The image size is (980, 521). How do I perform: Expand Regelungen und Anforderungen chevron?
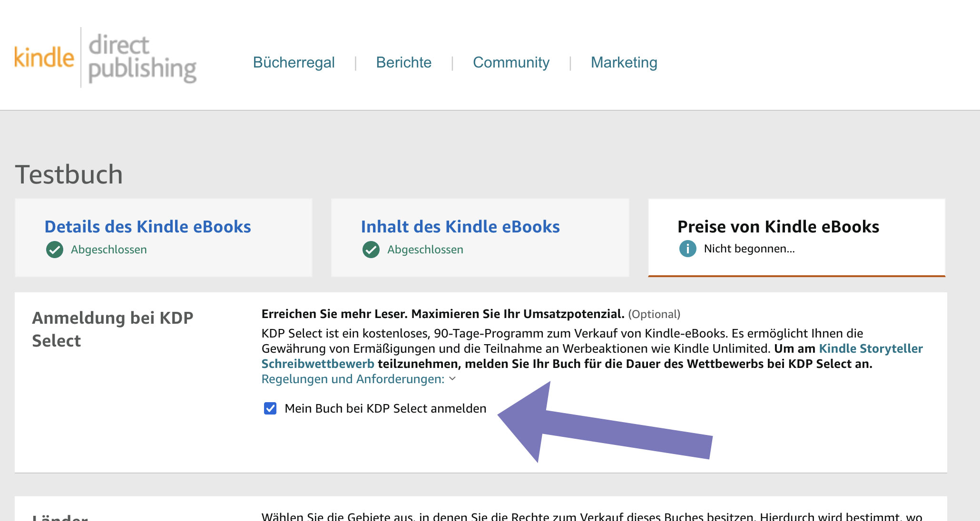click(452, 379)
